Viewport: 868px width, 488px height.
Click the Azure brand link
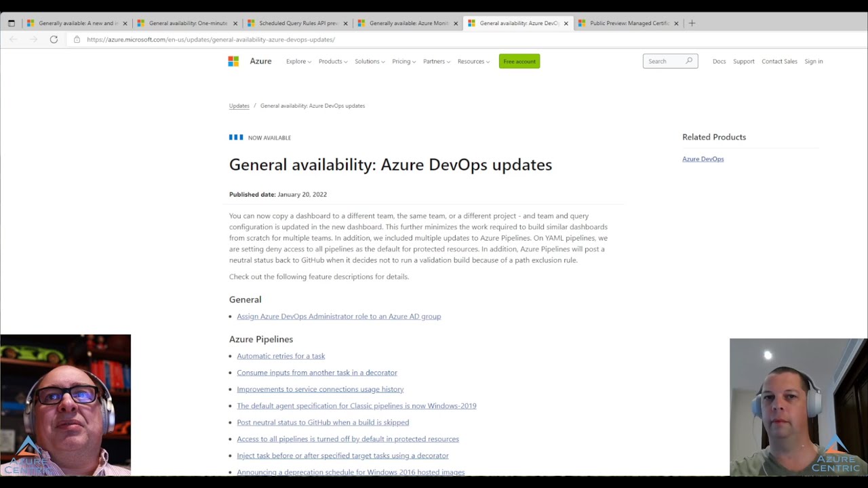coord(260,61)
